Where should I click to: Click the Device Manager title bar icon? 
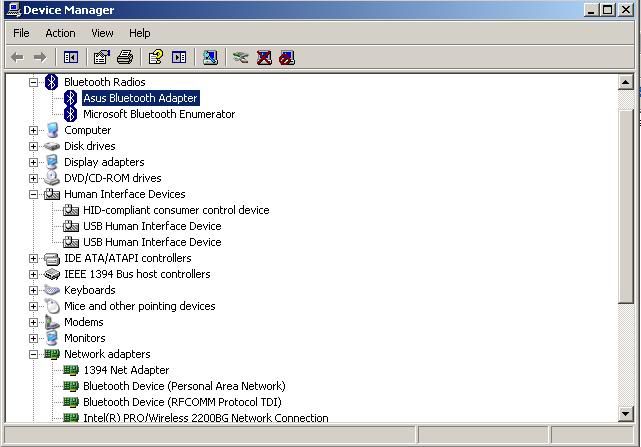pos(13,10)
